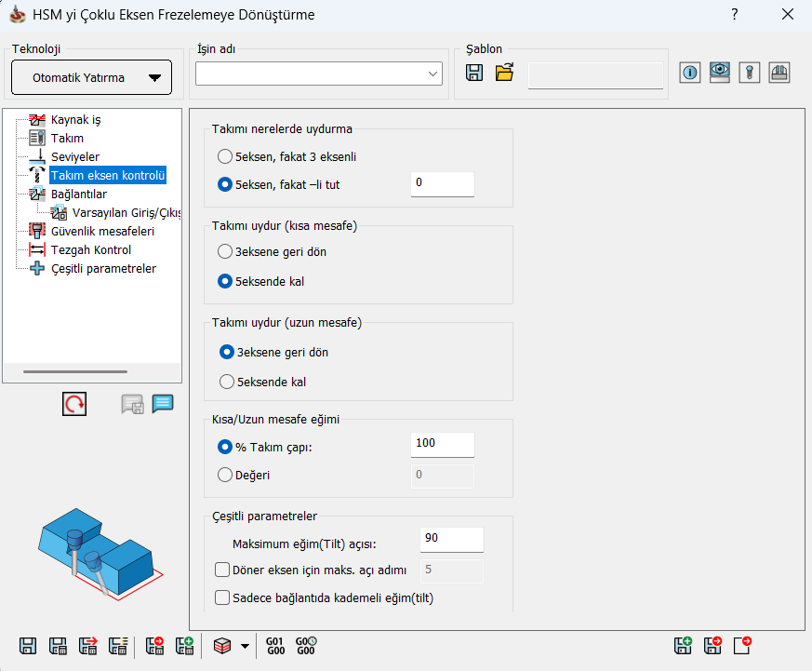Choose 'Değeri' radio under Kısa/Uzun mesafe eğimi
The width and height of the screenshot is (812, 671).
click(x=224, y=475)
